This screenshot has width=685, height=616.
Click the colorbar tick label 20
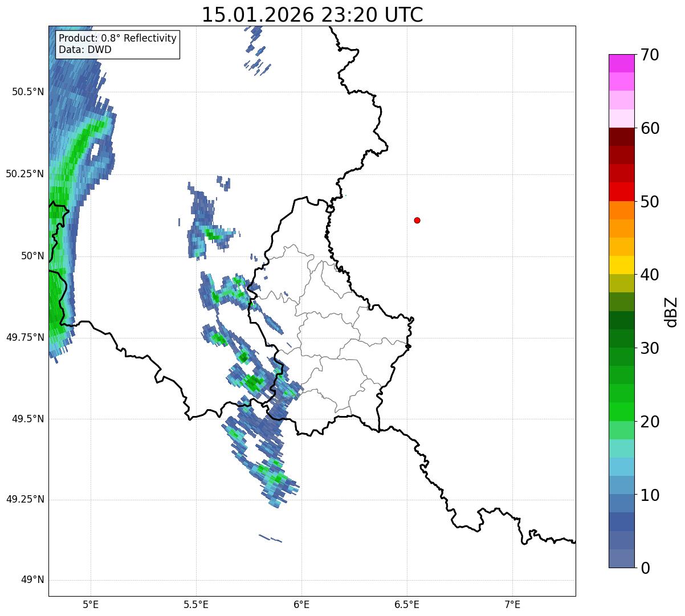650,422
